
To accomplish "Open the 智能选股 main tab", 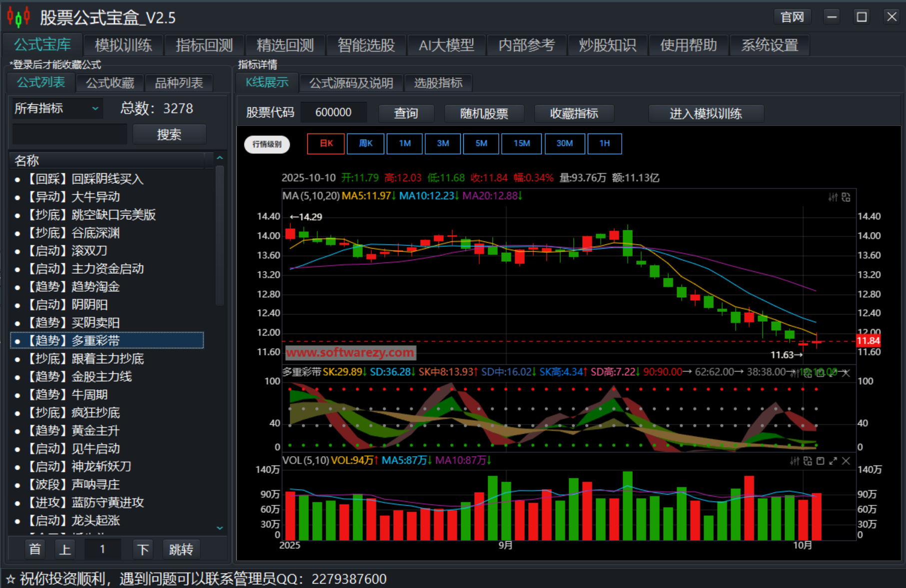I will click(366, 45).
